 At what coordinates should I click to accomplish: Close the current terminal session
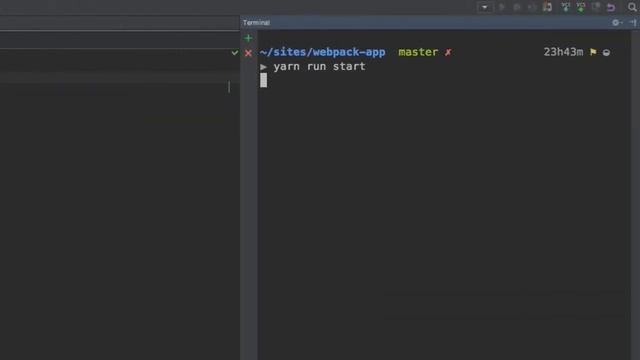pyautogui.click(x=248, y=53)
